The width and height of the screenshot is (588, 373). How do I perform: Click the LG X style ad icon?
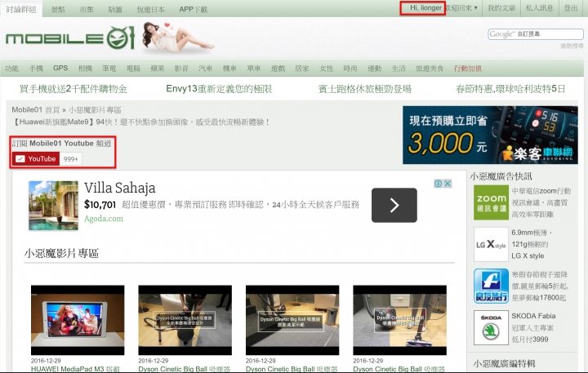[491, 244]
